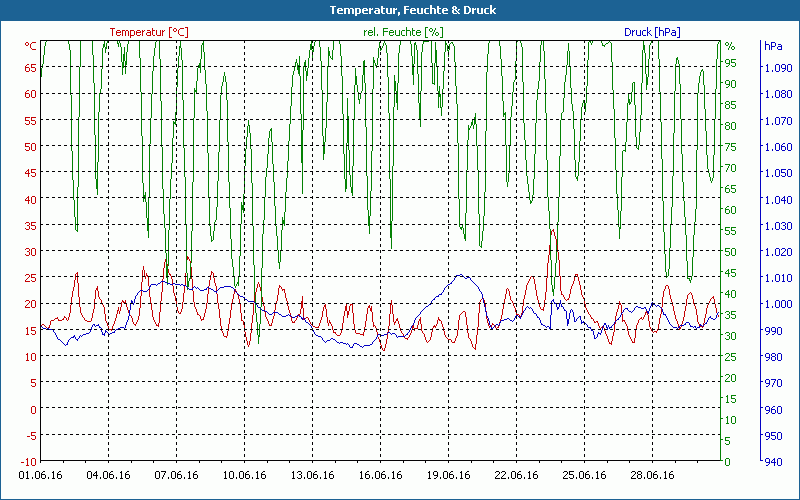Select the blue Druck [hPa] legend label
Screen dimensions: 800x500
[652, 32]
